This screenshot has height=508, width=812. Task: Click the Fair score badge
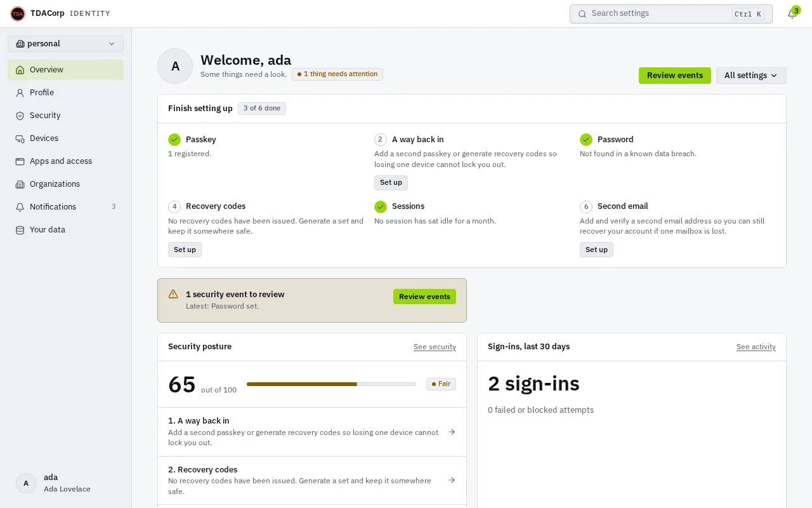(x=441, y=384)
